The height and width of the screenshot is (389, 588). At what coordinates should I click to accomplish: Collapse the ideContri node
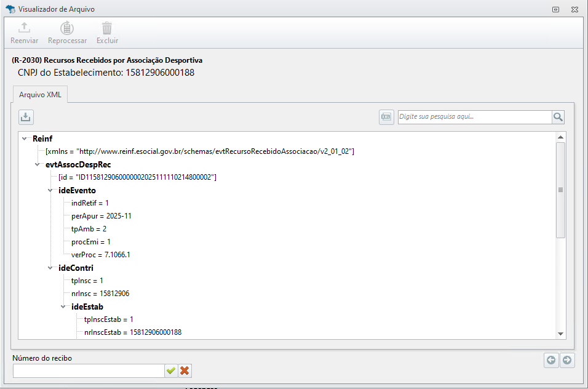(50, 268)
